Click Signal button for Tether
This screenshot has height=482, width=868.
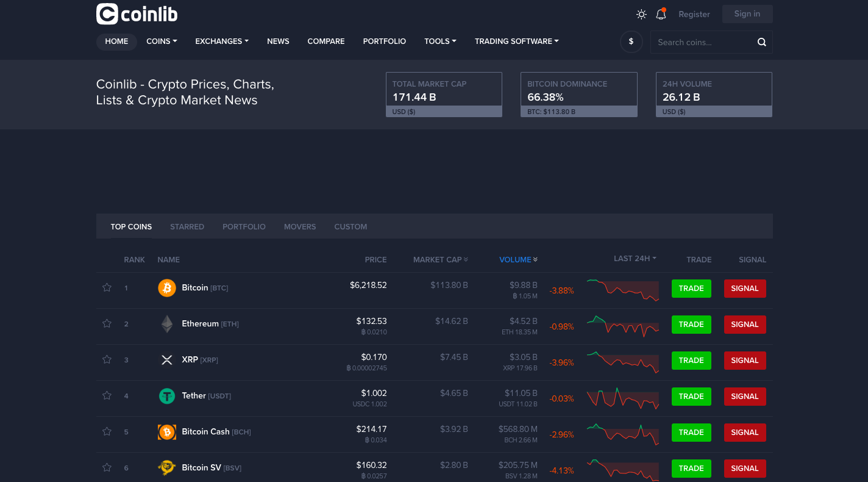(x=745, y=397)
